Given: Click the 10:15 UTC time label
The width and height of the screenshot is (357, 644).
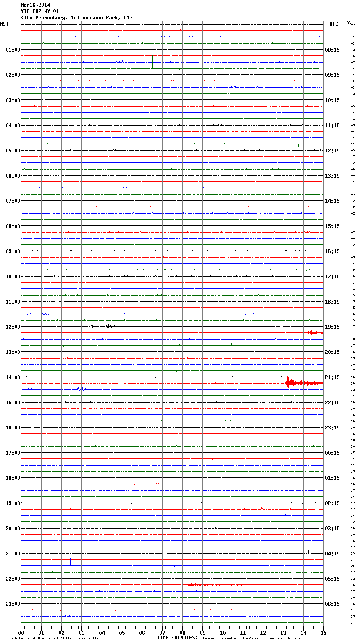Looking at the screenshot, I should click(332, 100).
